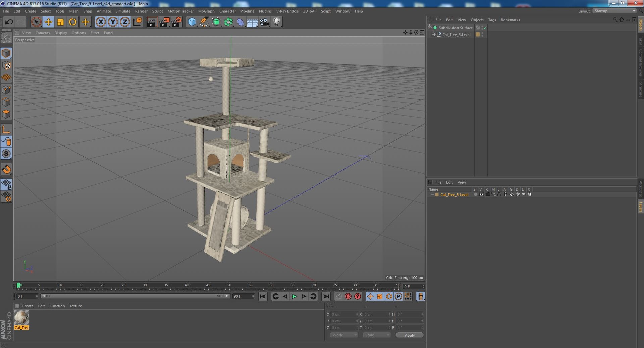Click Cat_Tree_5-Level object layer color swatch

click(478, 34)
